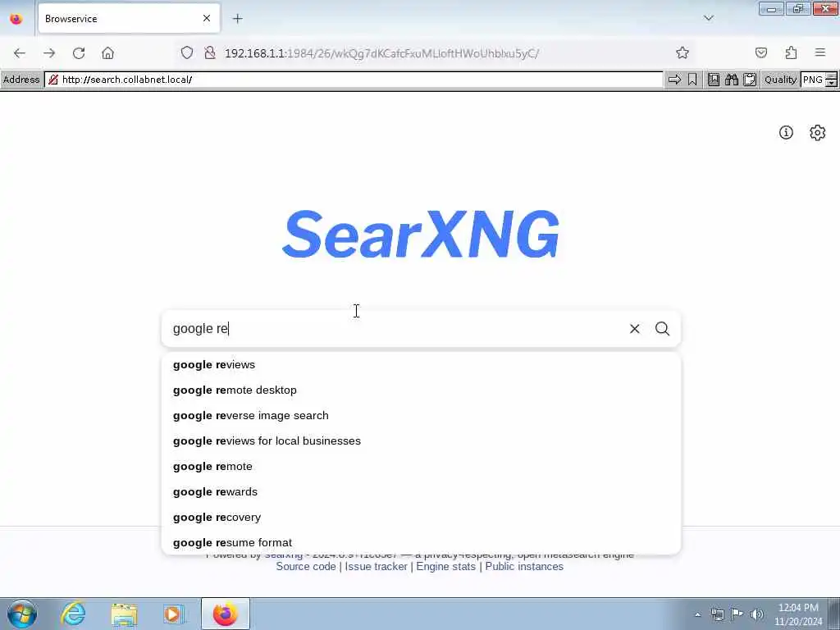This screenshot has height=630, width=840.
Task: Choose suggestion google resume format
Action: tap(421, 543)
